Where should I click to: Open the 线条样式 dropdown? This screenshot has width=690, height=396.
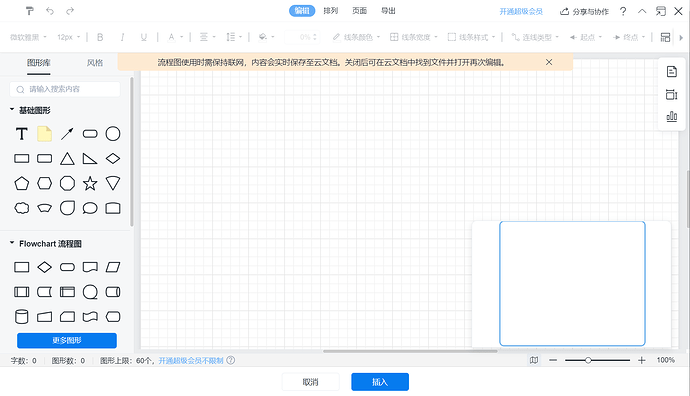[471, 37]
